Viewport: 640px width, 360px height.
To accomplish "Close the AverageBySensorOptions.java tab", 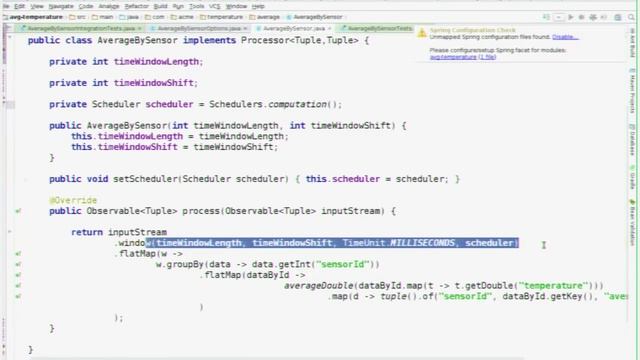I will pos(245,28).
